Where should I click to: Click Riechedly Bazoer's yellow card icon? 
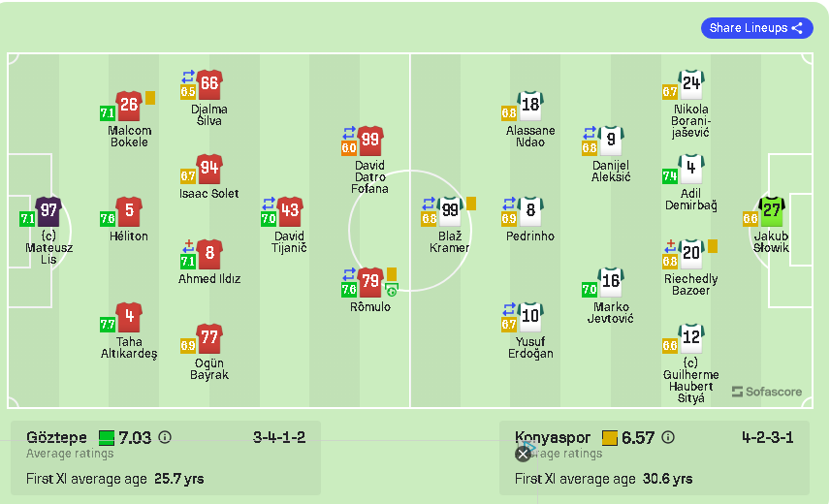pos(712,246)
